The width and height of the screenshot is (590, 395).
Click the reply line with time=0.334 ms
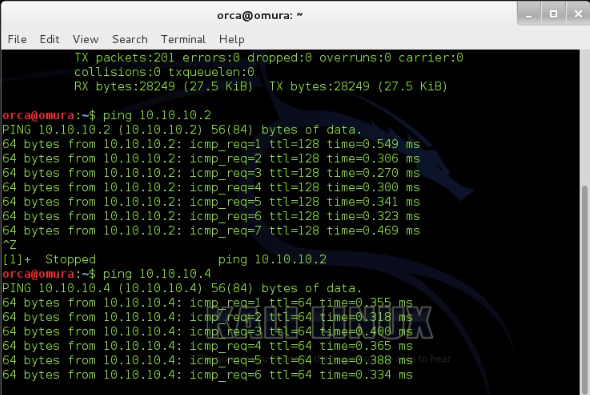[207, 375]
